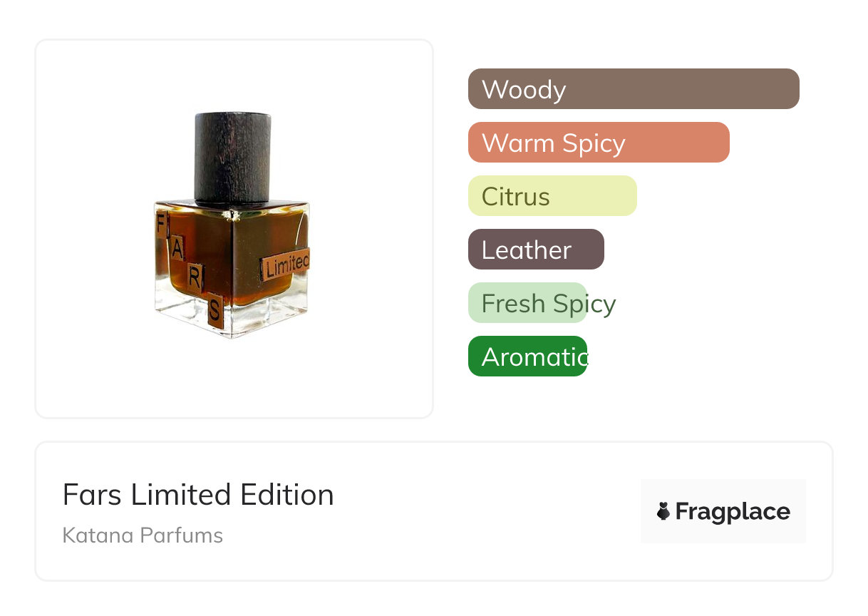868x616 pixels.
Task: Click the Fragplace wordmark text
Action: click(x=733, y=512)
